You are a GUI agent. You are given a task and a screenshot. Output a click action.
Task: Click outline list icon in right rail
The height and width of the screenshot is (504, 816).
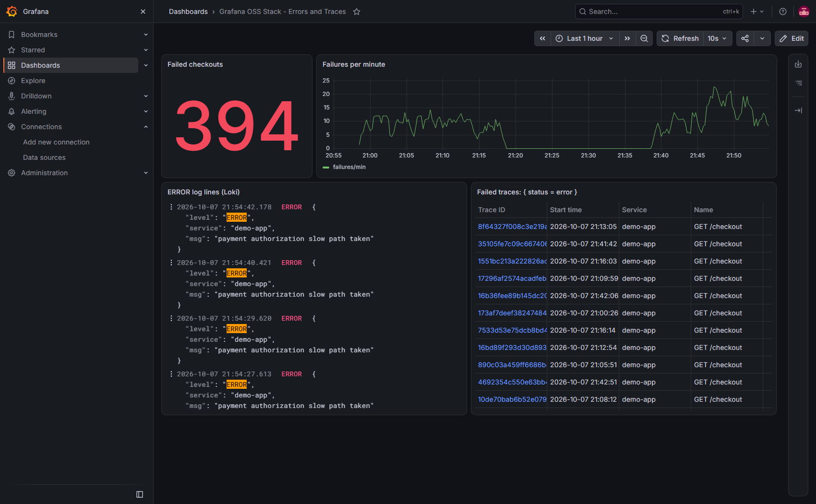[x=798, y=83]
